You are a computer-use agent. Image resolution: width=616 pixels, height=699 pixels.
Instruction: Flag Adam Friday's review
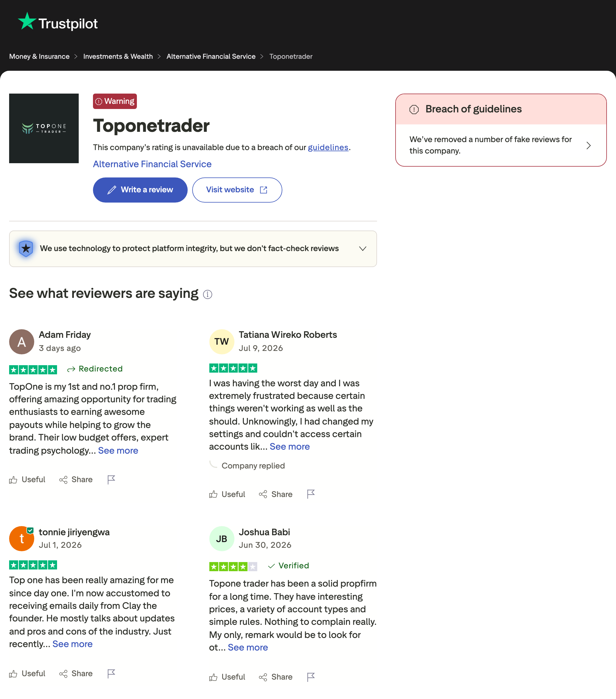[x=111, y=480]
